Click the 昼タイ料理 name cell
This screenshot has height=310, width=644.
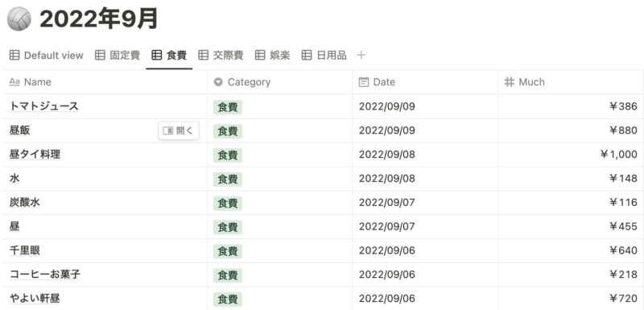coord(105,155)
